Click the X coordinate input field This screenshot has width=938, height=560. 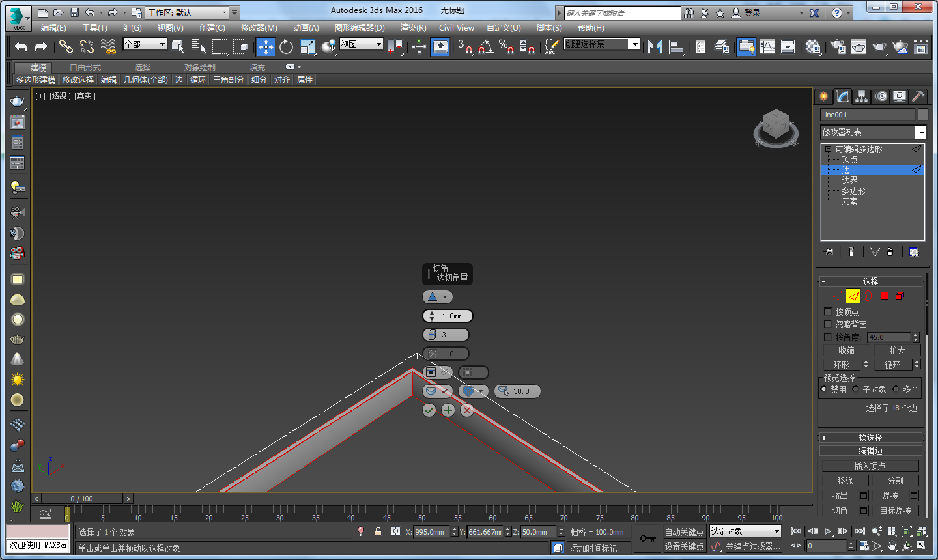(431, 532)
